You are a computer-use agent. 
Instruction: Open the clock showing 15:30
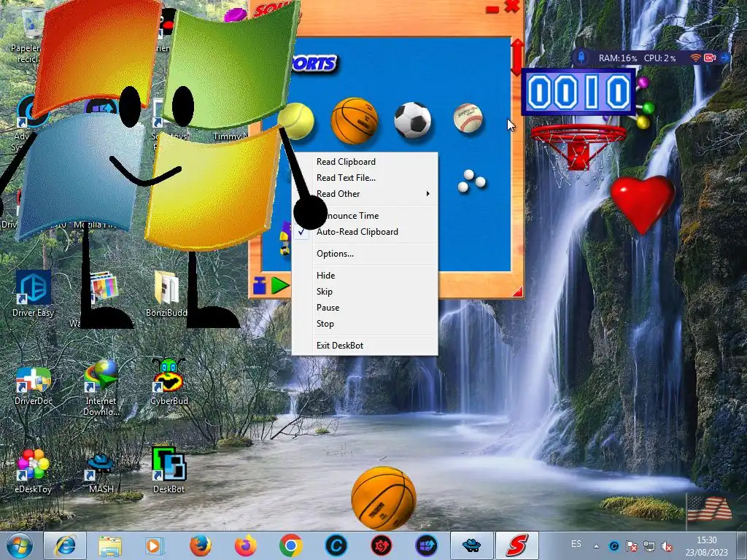pos(706,546)
